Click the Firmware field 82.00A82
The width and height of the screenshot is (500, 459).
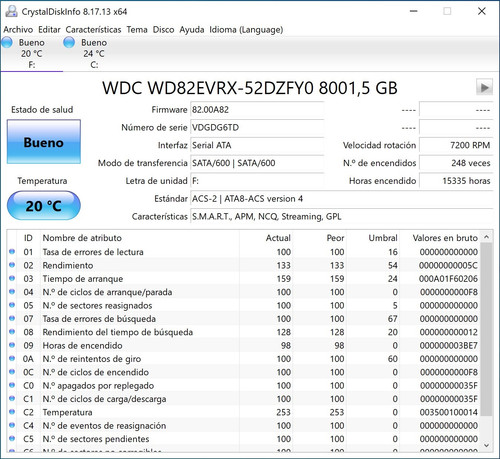257,110
